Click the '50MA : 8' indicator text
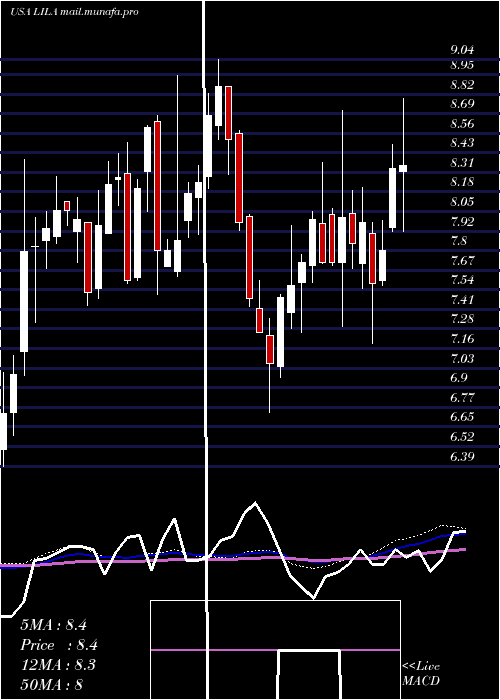The width and height of the screenshot is (500, 700). click(x=51, y=685)
